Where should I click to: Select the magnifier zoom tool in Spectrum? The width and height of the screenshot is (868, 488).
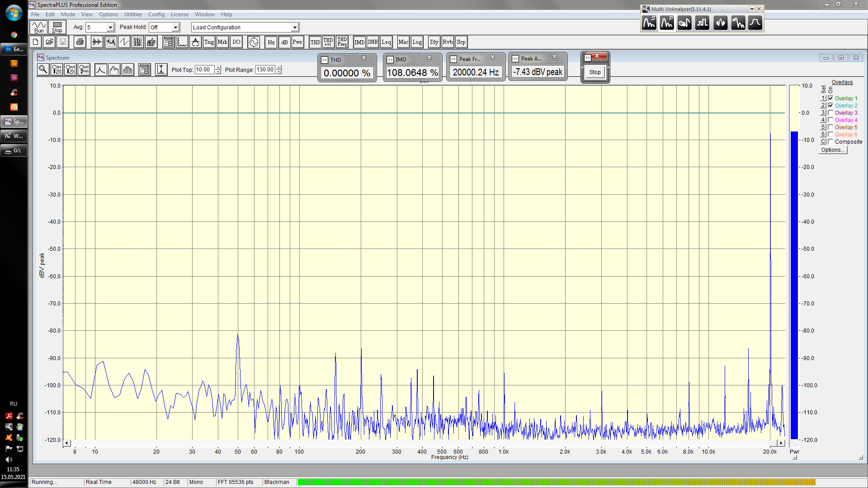[x=43, y=70]
